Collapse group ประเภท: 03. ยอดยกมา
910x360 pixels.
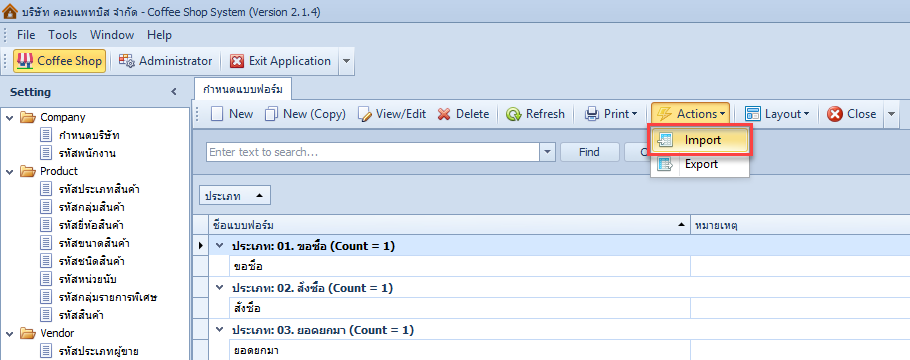tap(219, 330)
